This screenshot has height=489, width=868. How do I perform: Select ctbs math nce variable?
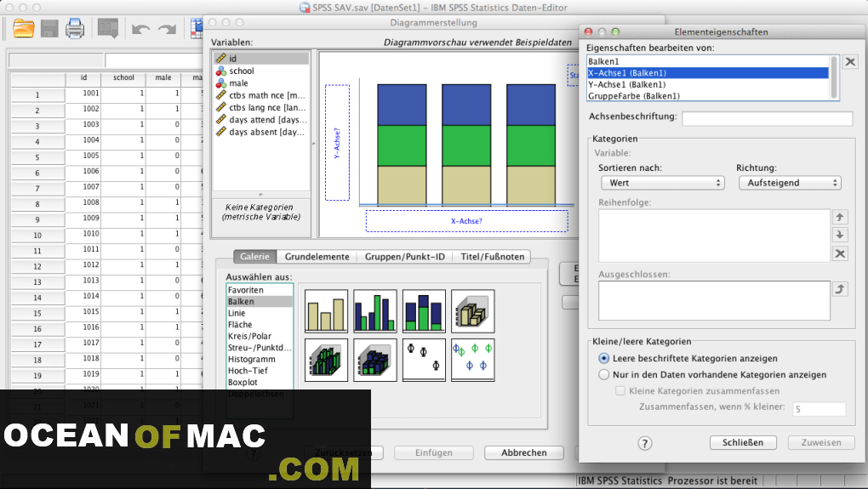(260, 95)
